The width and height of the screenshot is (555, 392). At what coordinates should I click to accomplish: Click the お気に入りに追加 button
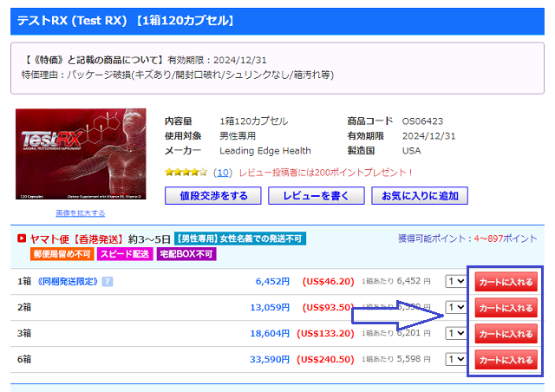point(420,196)
